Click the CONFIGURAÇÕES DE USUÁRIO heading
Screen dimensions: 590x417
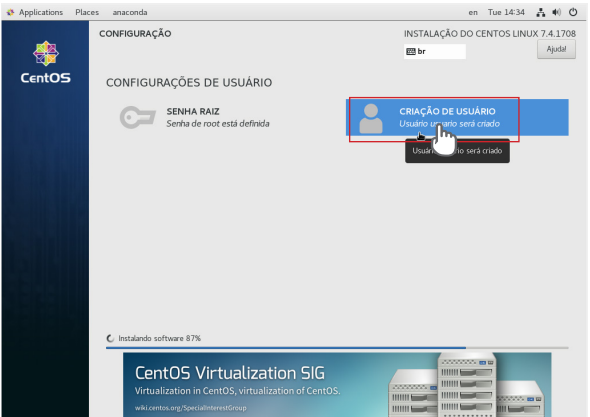tap(189, 82)
